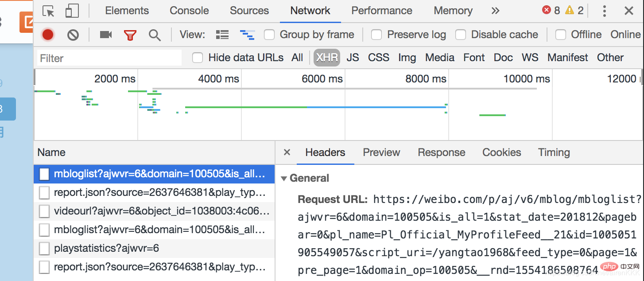Enable the Preserve log checkbox
644x281 pixels.
[376, 35]
